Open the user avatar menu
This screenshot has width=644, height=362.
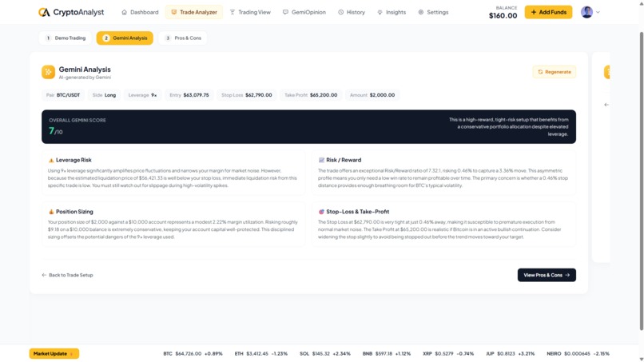(x=586, y=12)
